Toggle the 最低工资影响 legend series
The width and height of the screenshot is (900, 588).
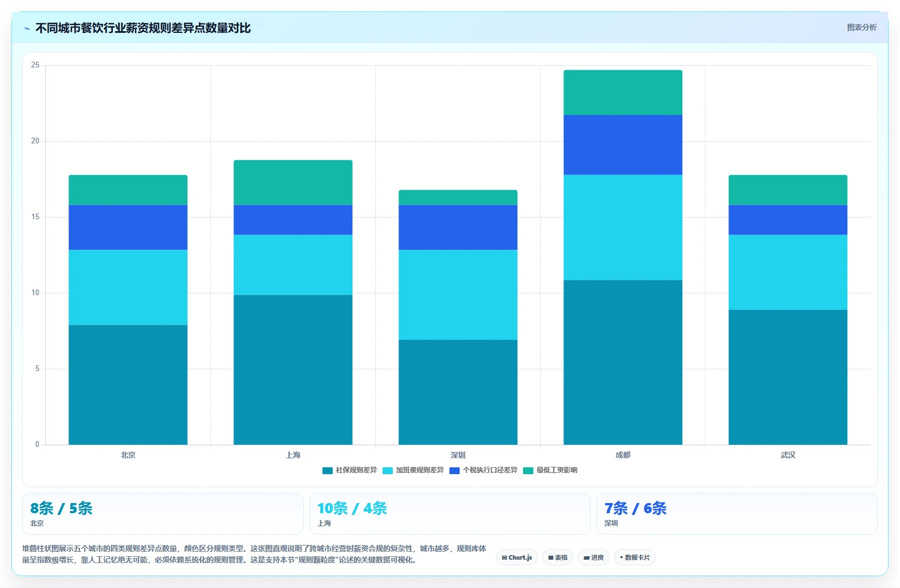point(550,470)
